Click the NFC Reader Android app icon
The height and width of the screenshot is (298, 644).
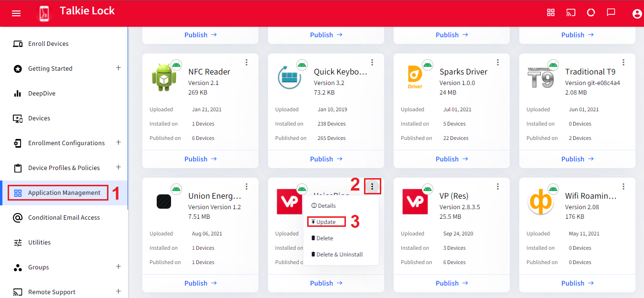164,77
